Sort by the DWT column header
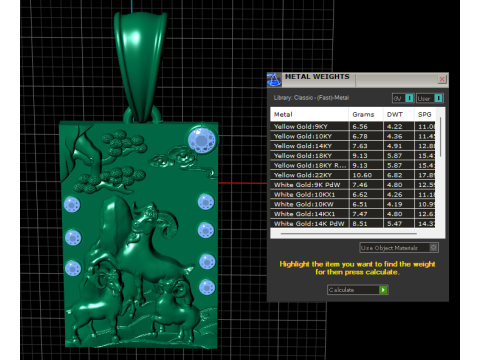This screenshot has height=360, width=480. pos(399,114)
